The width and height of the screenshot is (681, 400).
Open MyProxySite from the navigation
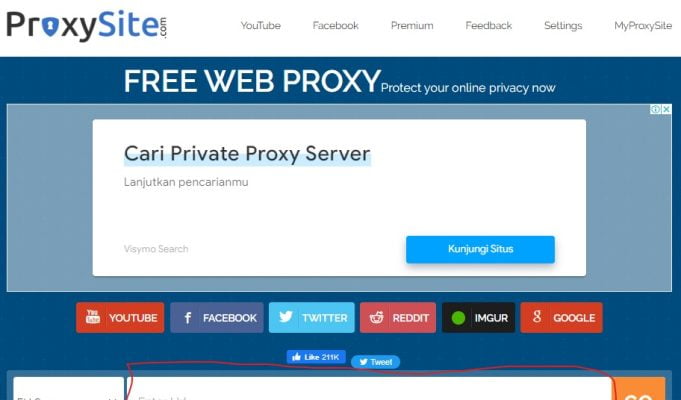tap(643, 26)
